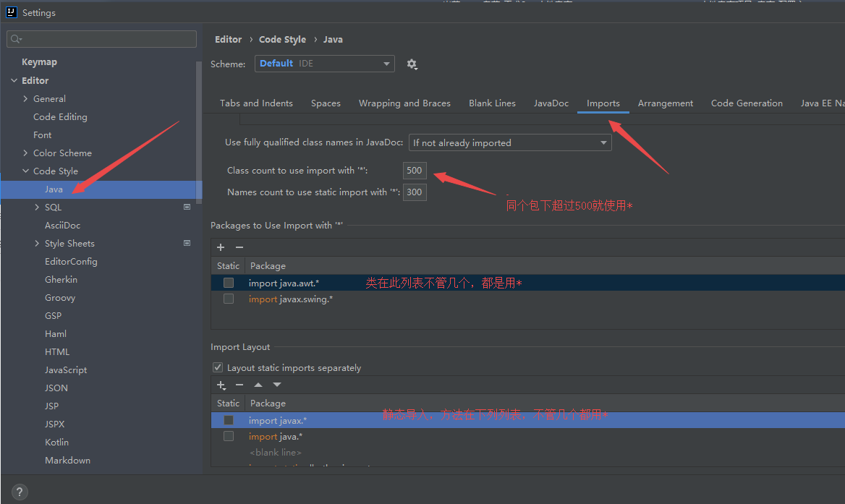
Task: Open the Arrangement tab
Action: click(666, 103)
